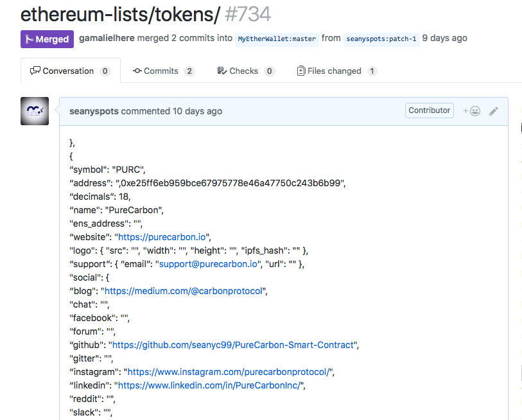
Task: Open the PureCarbon Instagram link
Action: [227, 372]
